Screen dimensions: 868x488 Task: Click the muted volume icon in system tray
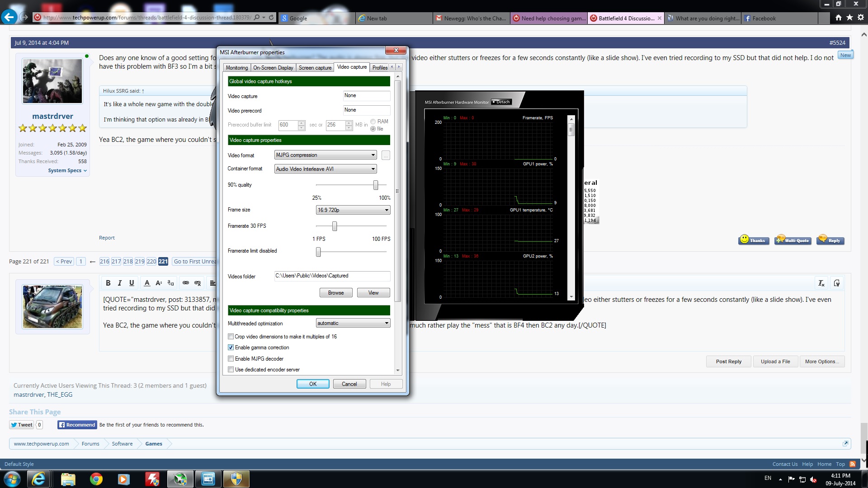[813, 479]
